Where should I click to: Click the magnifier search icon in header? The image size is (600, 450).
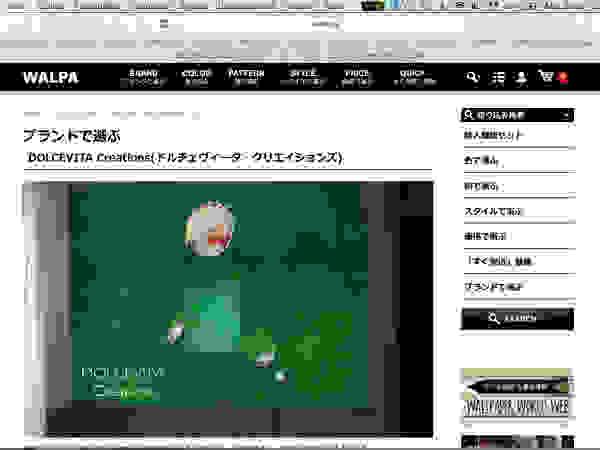click(x=472, y=77)
